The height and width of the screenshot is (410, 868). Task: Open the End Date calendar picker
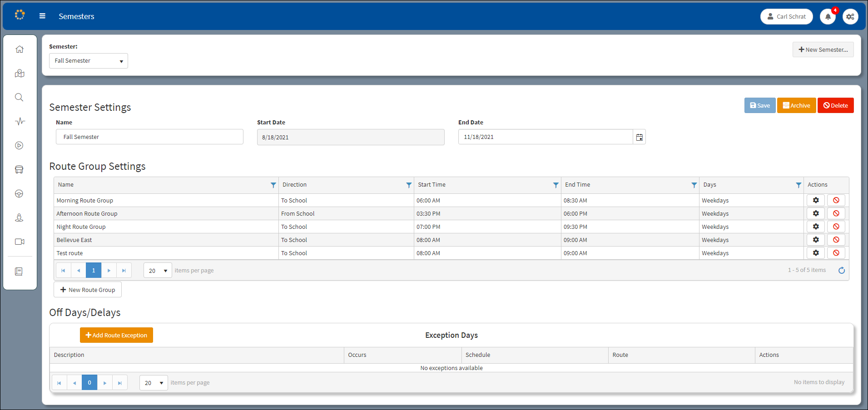coord(639,137)
